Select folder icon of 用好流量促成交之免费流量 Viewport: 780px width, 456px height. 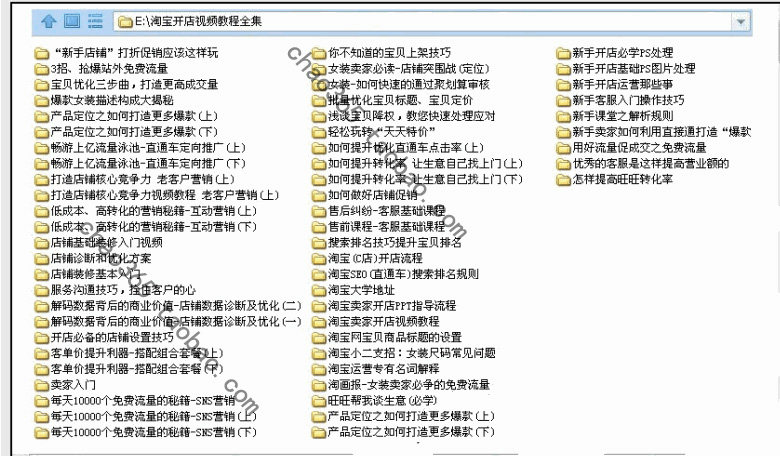pos(563,148)
